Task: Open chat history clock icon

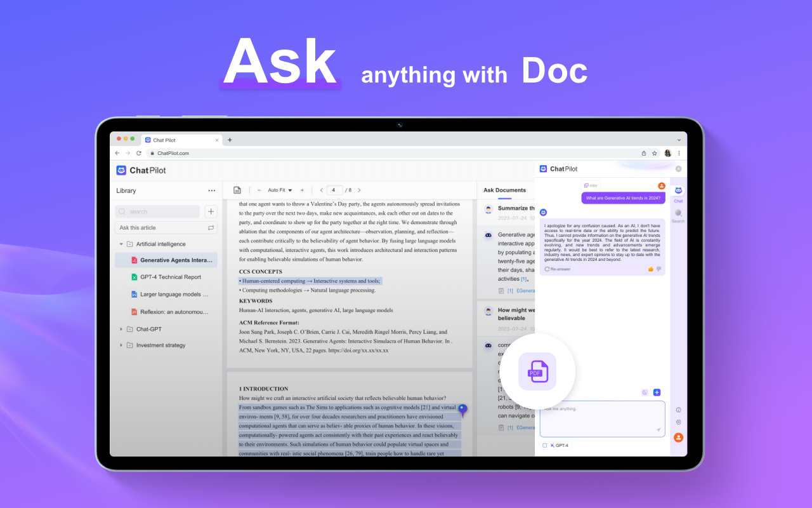Action: [x=645, y=392]
